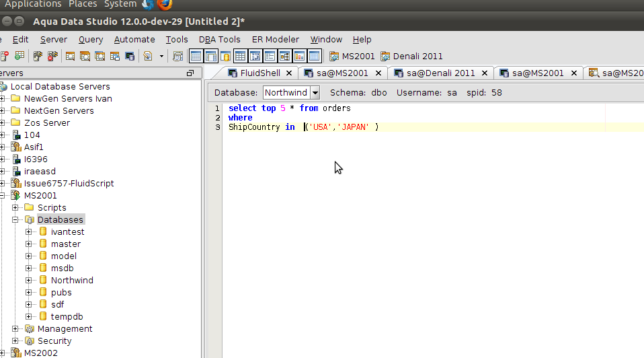Toggle the bar chart view button
This screenshot has width=644, height=358.
[x=299, y=56]
